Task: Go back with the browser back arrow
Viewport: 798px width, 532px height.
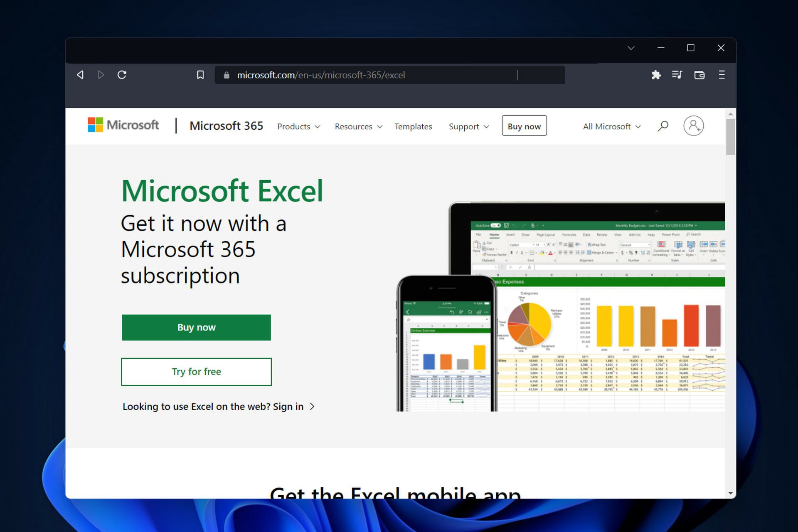Action: 80,75
